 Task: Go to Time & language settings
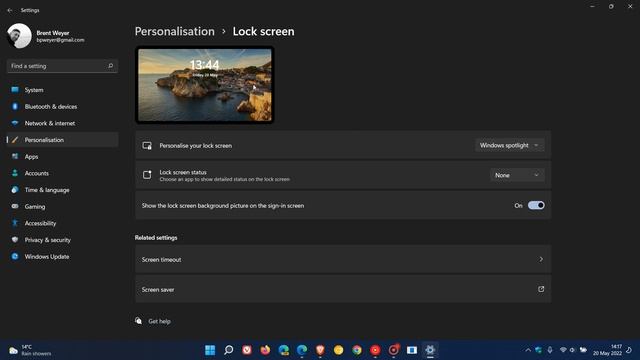[62, 190]
